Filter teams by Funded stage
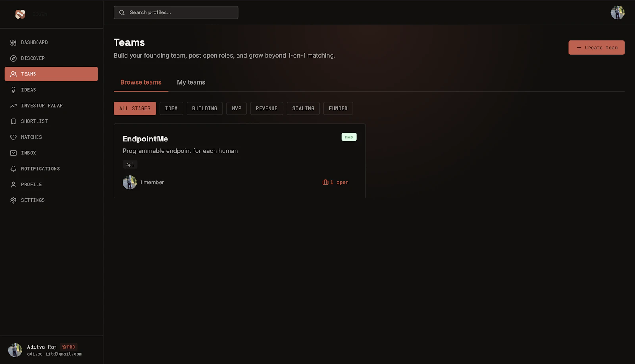Screen dimensions: 635x364 [338, 108]
